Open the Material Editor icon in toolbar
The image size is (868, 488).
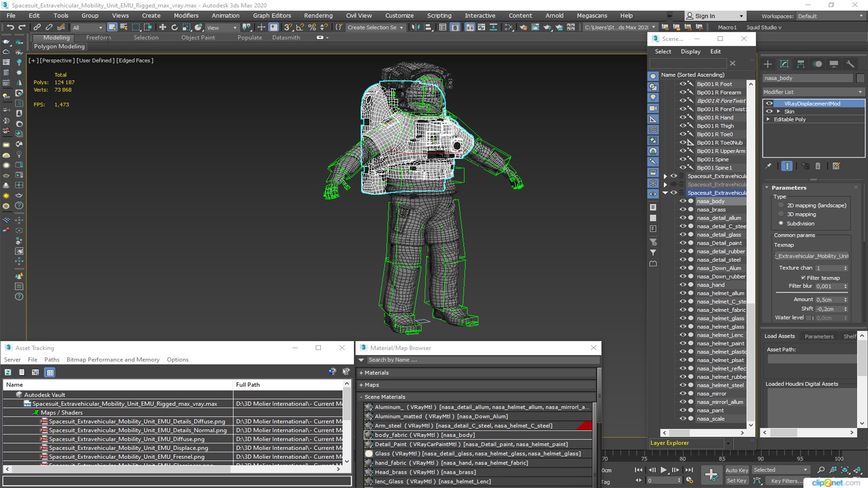[509, 27]
